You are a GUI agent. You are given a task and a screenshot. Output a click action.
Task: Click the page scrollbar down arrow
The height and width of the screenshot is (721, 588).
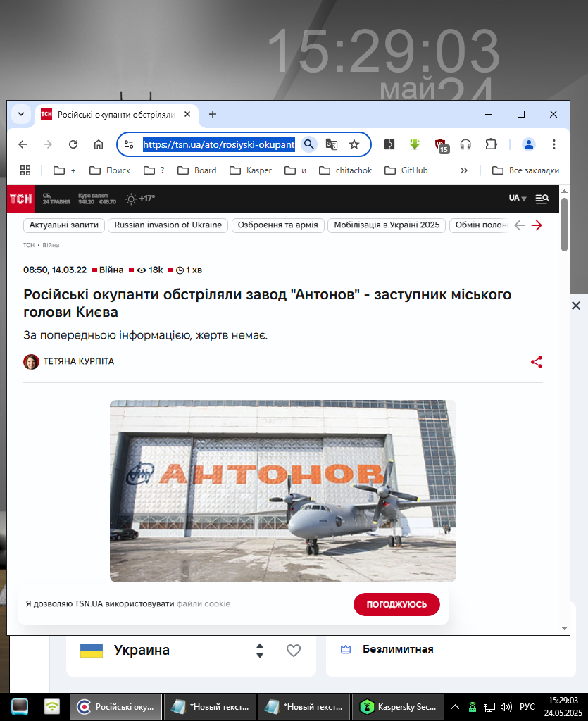click(565, 629)
